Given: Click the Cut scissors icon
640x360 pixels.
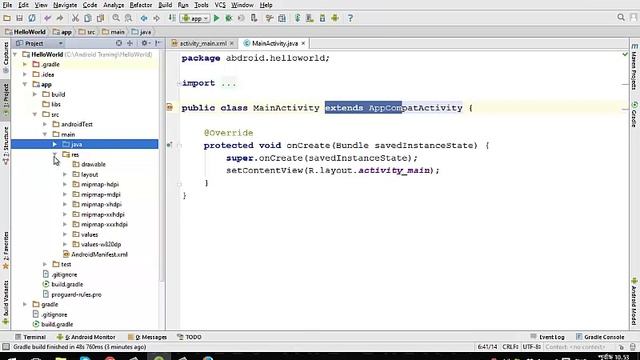Looking at the screenshot, I should [x=75, y=18].
